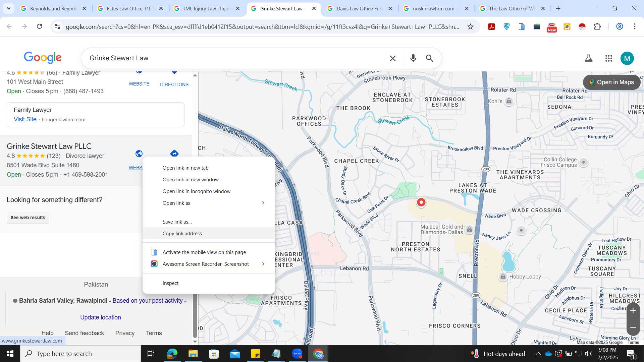Open the Mail app on taskbar

pos(234,354)
